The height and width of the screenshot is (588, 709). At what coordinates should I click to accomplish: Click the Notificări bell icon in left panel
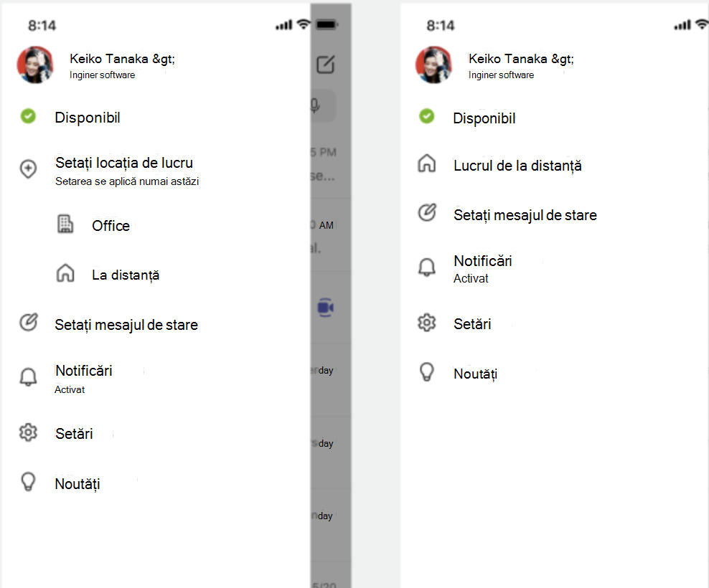pyautogui.click(x=28, y=377)
